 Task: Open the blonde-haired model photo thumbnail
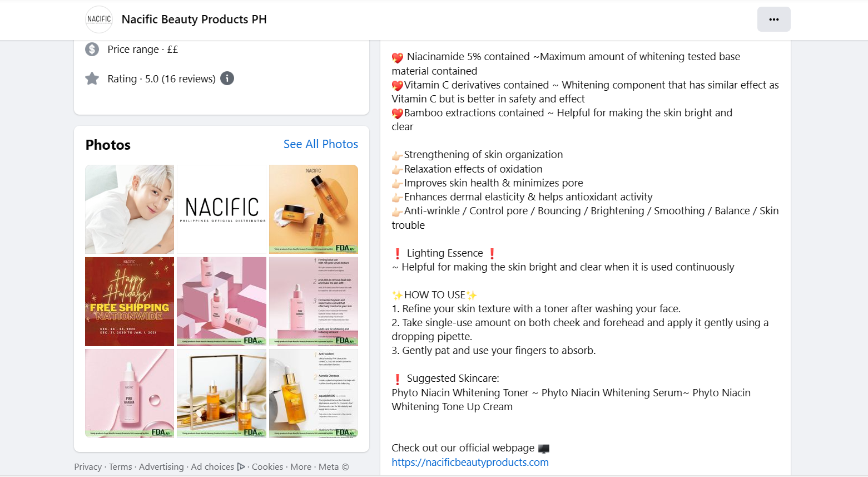[130, 209]
